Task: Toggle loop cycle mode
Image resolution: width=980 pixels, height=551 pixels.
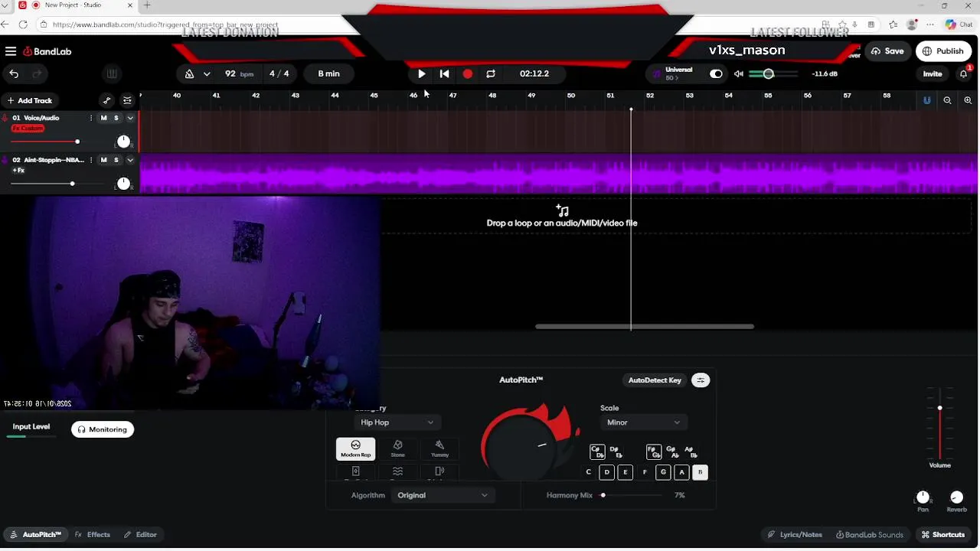Action: click(491, 73)
